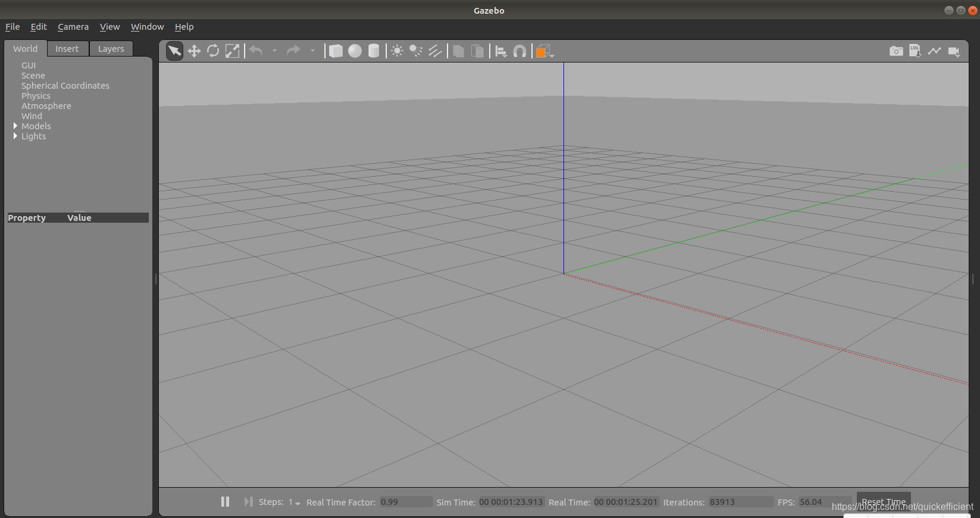
Task: Select the arrow selection mode tool
Action: point(174,51)
